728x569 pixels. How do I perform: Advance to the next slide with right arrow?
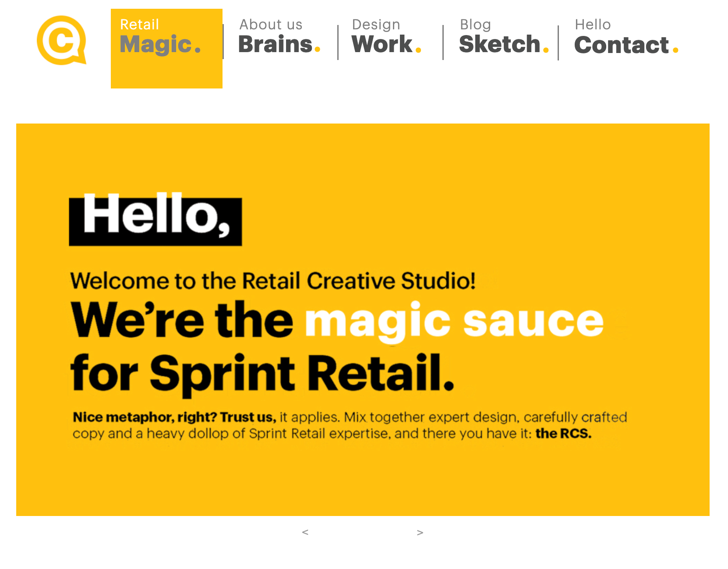pos(420,533)
